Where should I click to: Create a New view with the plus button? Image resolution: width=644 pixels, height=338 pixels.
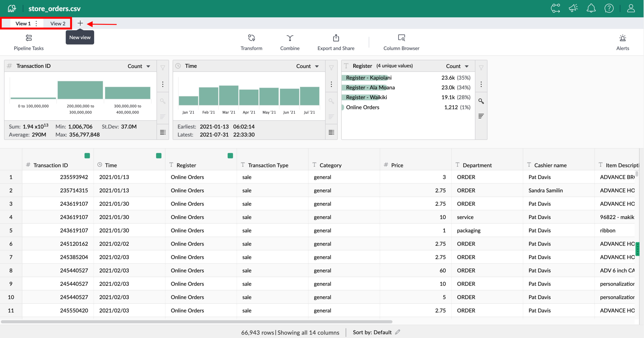(x=80, y=23)
